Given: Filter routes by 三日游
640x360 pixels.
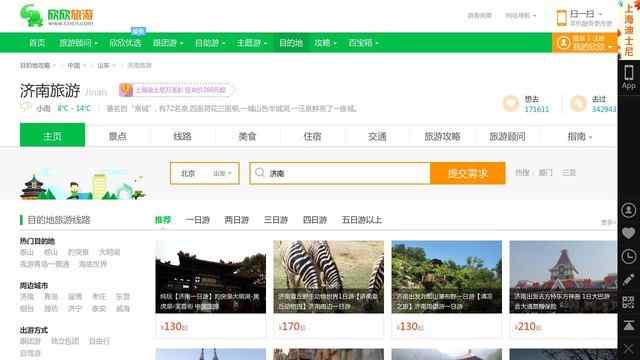Looking at the screenshot, I should 276,220.
